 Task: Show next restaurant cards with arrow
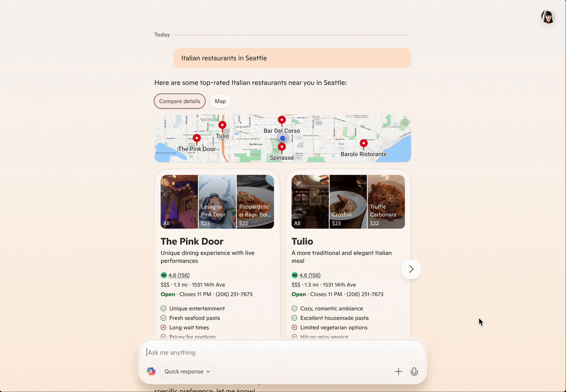411,269
